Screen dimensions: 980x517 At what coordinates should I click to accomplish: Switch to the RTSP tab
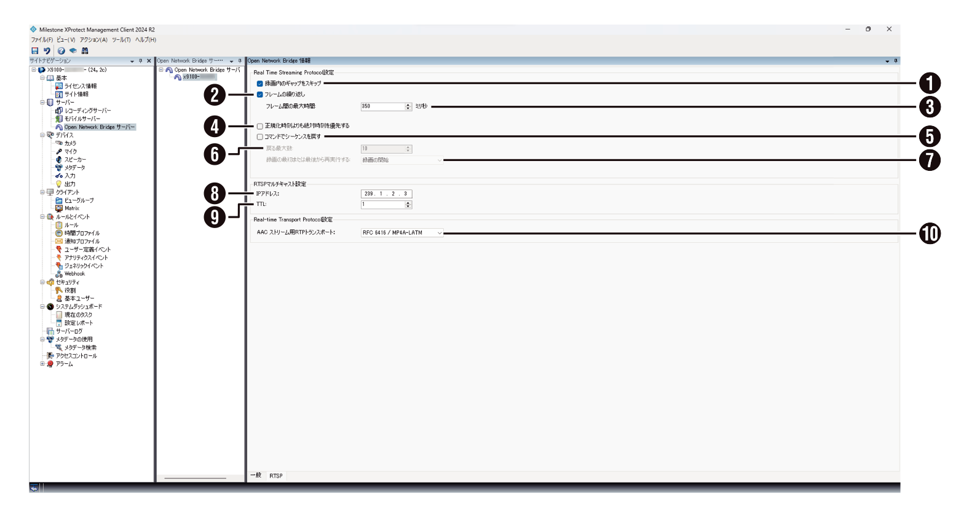click(276, 476)
